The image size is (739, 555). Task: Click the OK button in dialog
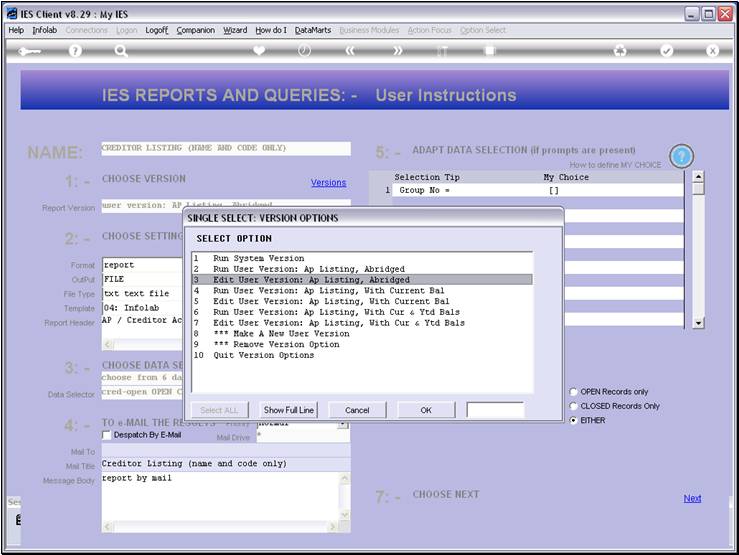tap(426, 410)
